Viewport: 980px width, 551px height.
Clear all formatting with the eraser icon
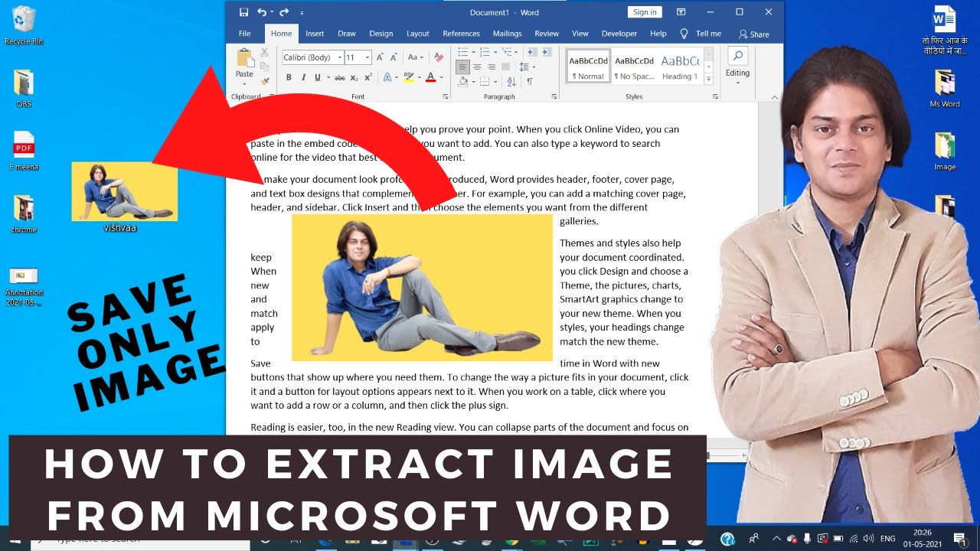click(x=439, y=57)
